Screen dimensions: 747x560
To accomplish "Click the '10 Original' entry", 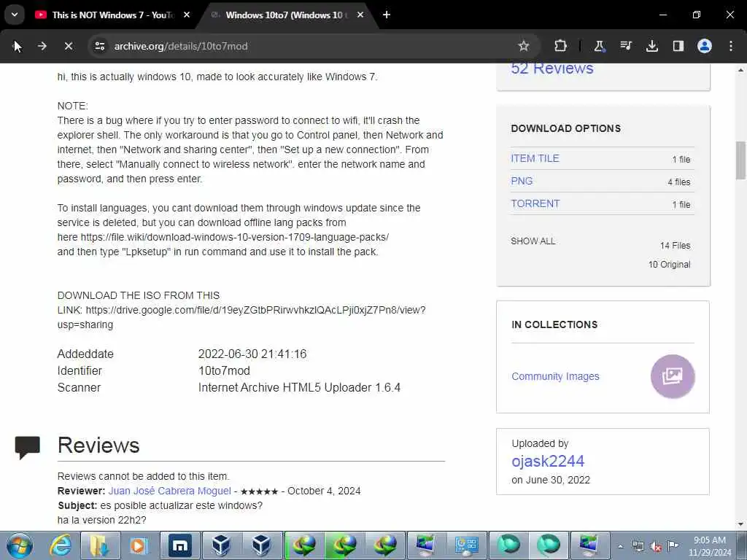I will coord(669,264).
